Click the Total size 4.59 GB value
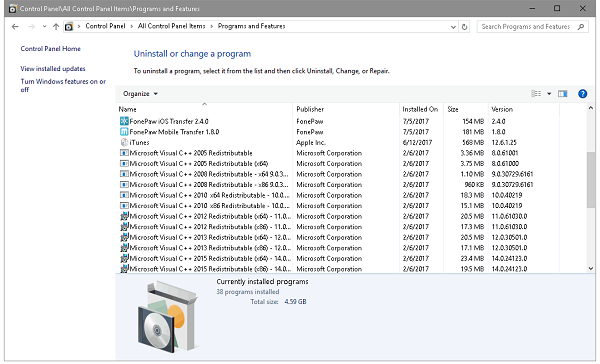The image size is (600, 364). 295,302
